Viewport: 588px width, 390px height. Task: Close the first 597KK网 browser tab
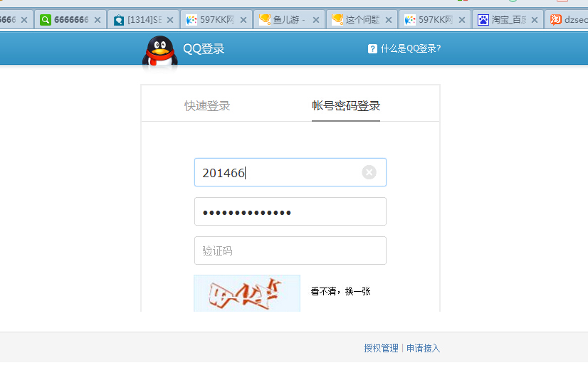pyautogui.click(x=243, y=20)
